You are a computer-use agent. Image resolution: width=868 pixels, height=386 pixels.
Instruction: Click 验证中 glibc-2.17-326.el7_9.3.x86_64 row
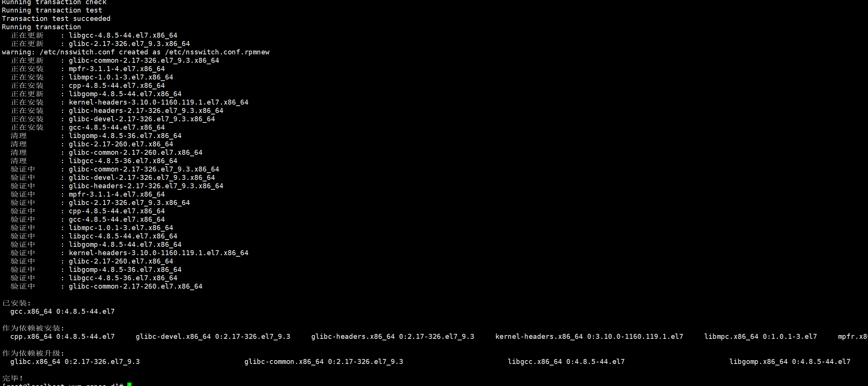(100, 203)
